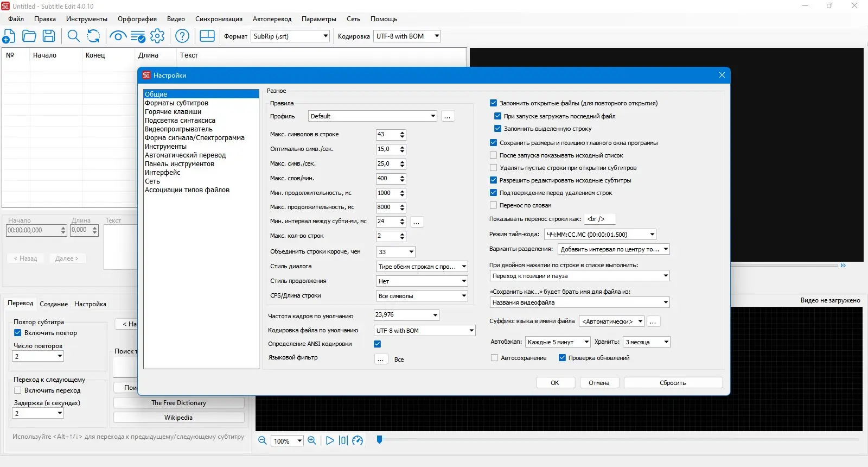
Task: Toggle the layout icon in the toolbar
Action: [x=207, y=36]
